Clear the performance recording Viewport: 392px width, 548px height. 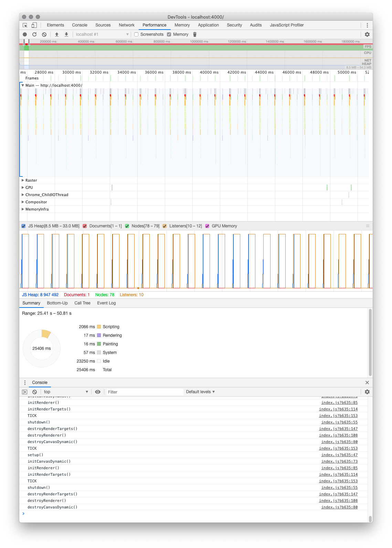pos(44,34)
